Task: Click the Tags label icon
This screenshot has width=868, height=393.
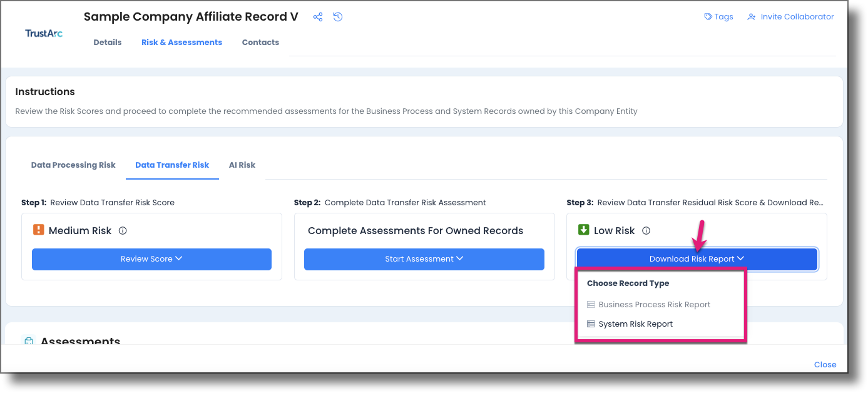Action: click(x=708, y=17)
